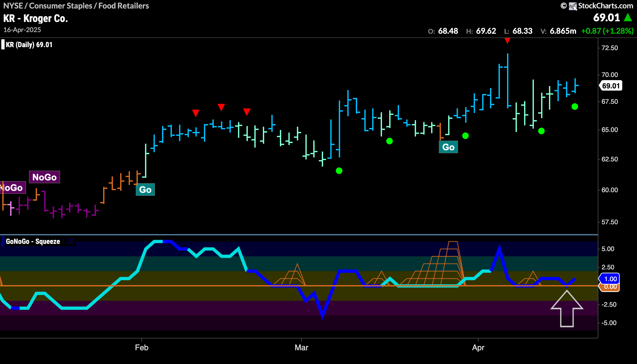Click the large 69.01 price in header

tap(607, 17)
